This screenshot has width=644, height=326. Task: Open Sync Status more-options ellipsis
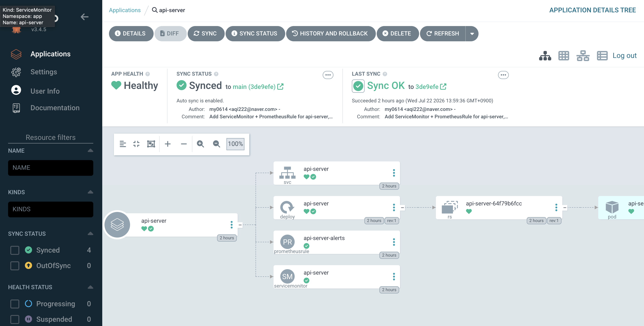tap(328, 75)
